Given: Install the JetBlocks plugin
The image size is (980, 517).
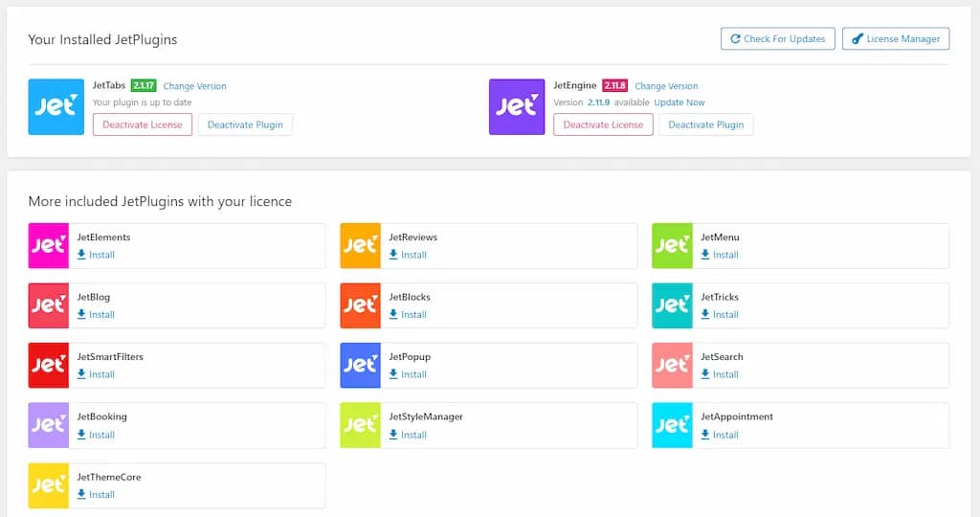Looking at the screenshot, I should tap(409, 315).
